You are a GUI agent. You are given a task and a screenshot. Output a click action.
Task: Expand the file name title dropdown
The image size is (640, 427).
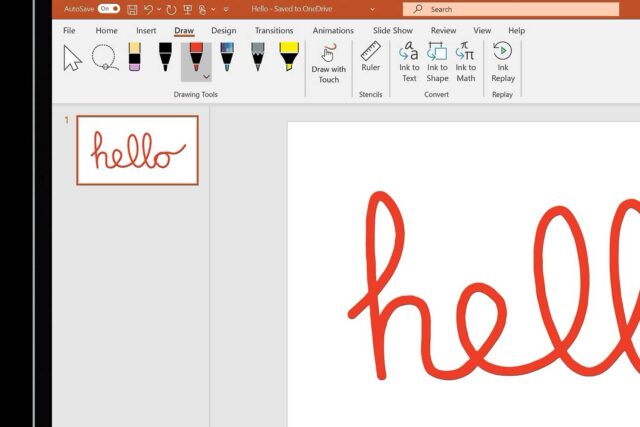[372, 9]
